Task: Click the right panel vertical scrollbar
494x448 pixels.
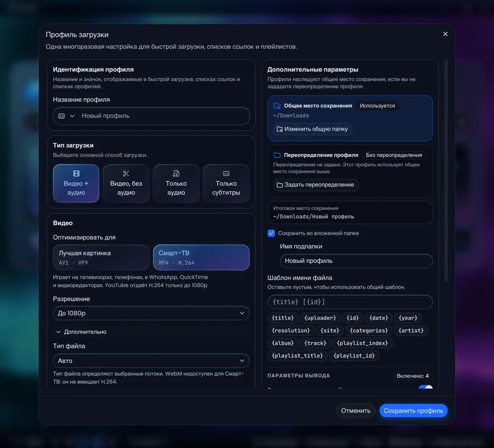Action: pyautogui.click(x=446, y=171)
